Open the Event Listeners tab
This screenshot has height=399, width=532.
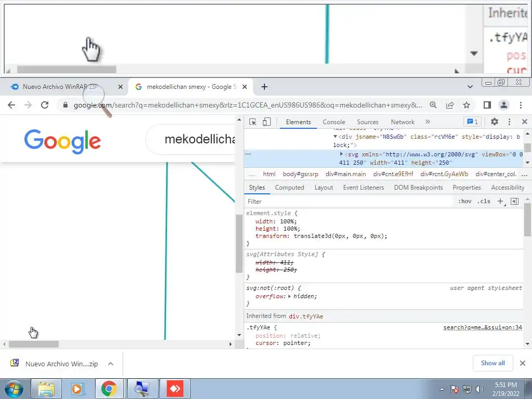click(363, 188)
